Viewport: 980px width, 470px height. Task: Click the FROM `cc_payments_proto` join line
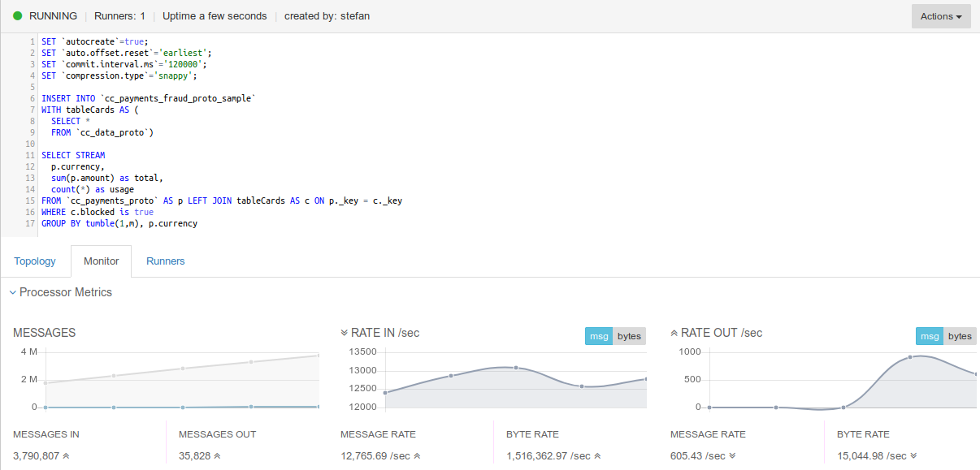pos(222,201)
